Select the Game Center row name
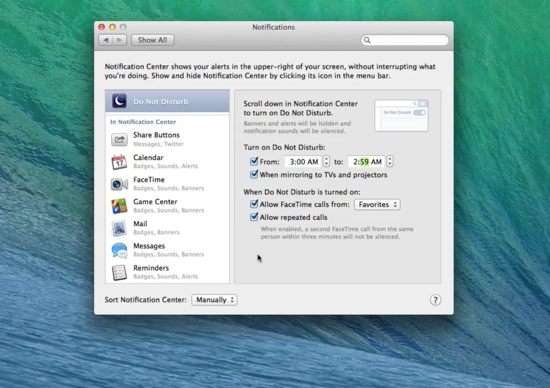The image size is (550, 388). pyautogui.click(x=155, y=202)
